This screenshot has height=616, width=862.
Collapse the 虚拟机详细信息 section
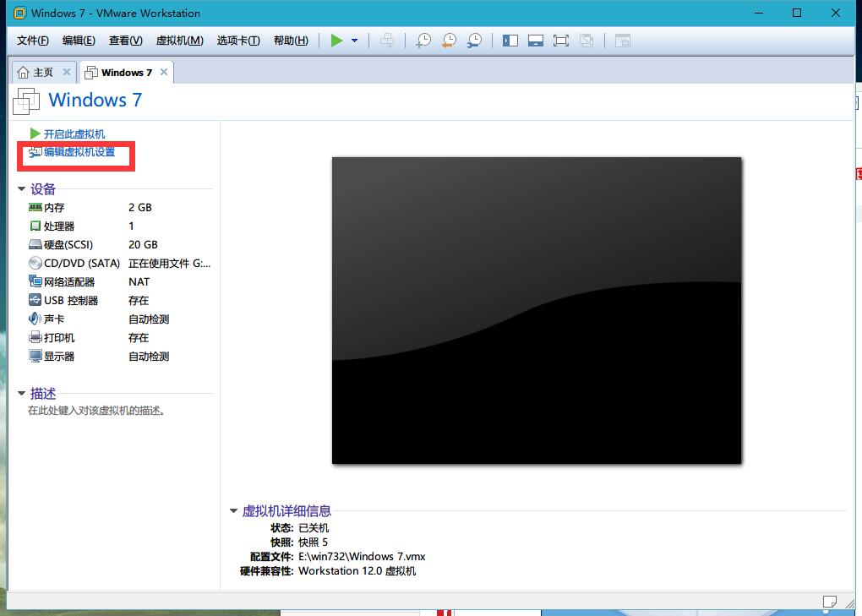pos(234,511)
